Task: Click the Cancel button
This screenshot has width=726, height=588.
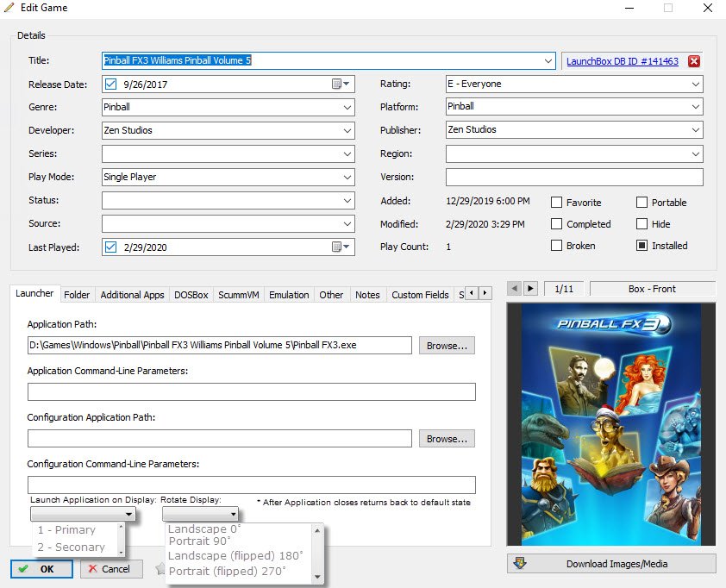Action: (x=111, y=569)
